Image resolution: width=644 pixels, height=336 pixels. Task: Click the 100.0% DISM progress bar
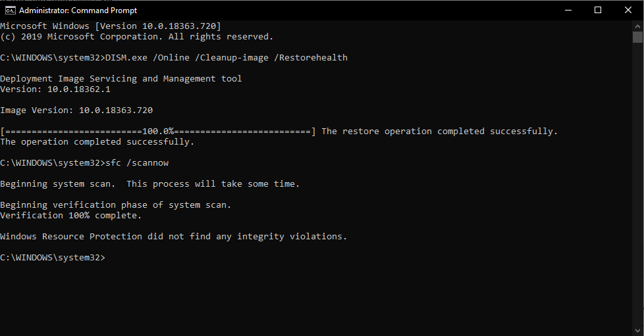click(x=158, y=132)
